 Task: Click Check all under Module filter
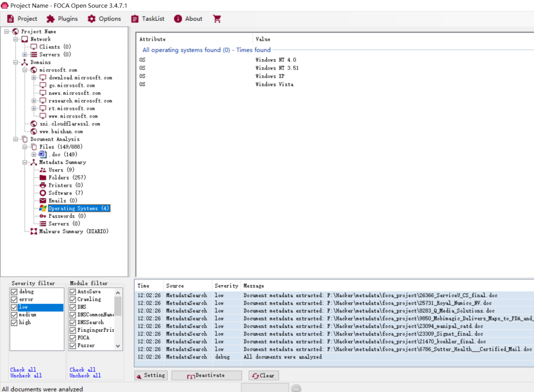pyautogui.click(x=83, y=370)
